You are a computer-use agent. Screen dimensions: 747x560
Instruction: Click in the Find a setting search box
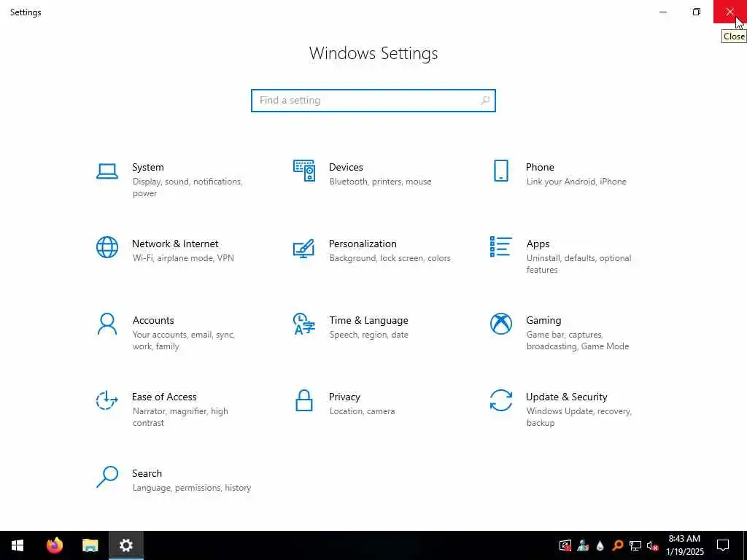click(373, 101)
